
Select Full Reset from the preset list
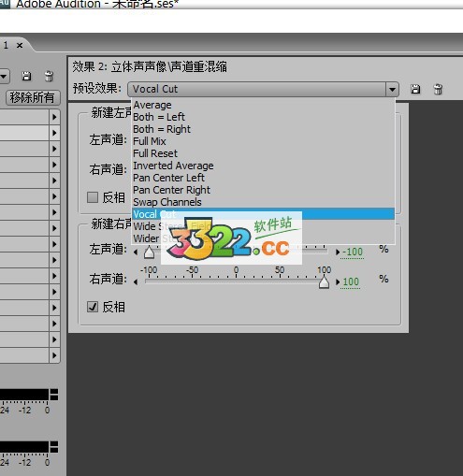(155, 153)
